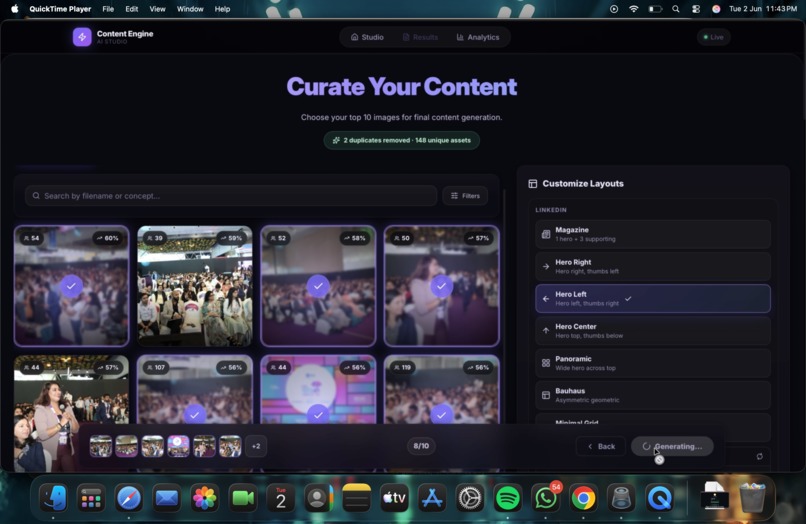Screen dimensions: 806x524
Task: Click the Wi-Fi status icon
Action: [633, 9]
